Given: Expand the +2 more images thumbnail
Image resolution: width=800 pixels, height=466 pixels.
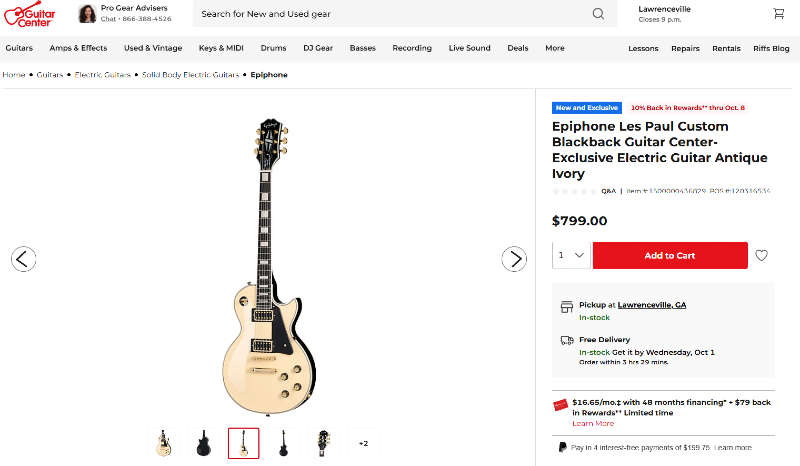Looking at the screenshot, I should tap(363, 443).
